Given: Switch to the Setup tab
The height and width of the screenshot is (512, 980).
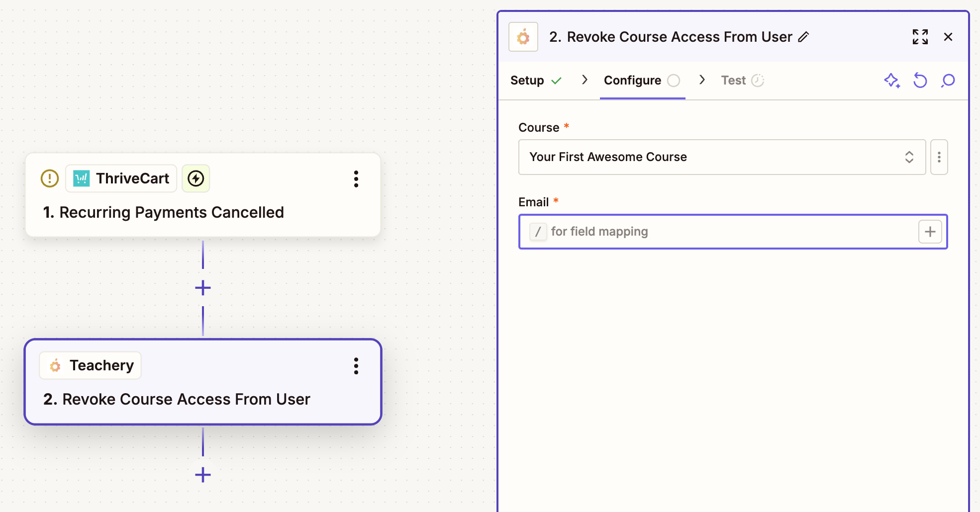Looking at the screenshot, I should [x=536, y=81].
